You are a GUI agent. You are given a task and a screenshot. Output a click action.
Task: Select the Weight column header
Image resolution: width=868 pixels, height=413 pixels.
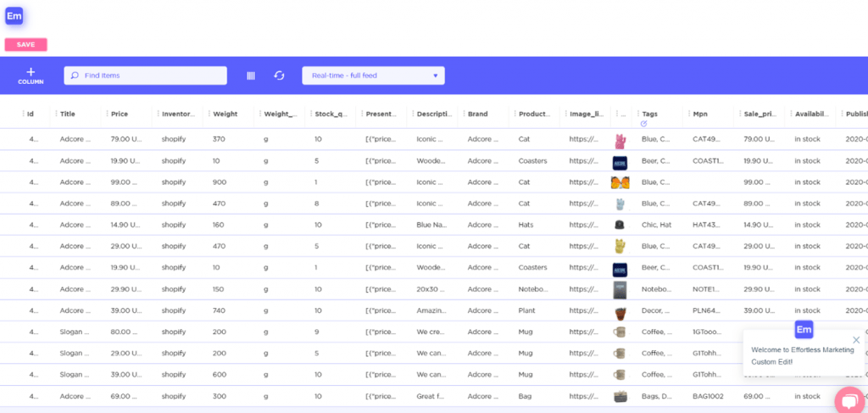[225, 114]
